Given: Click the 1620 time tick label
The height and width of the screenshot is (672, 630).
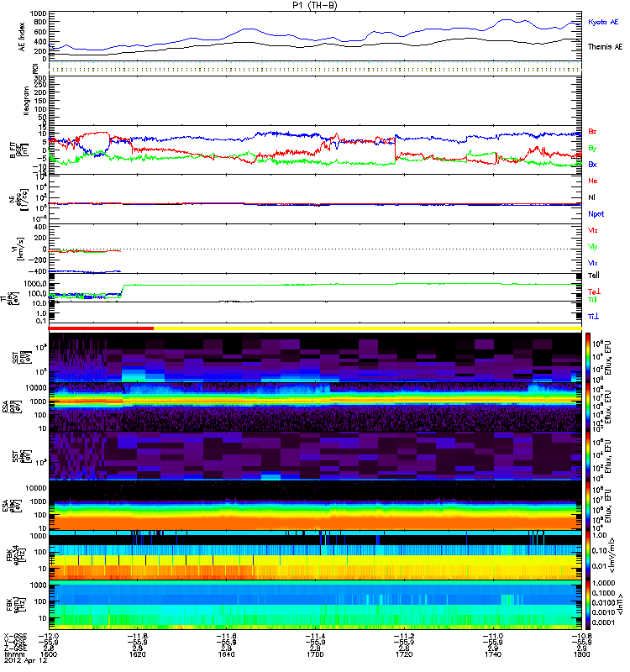Looking at the screenshot, I should pyautogui.click(x=137, y=654).
